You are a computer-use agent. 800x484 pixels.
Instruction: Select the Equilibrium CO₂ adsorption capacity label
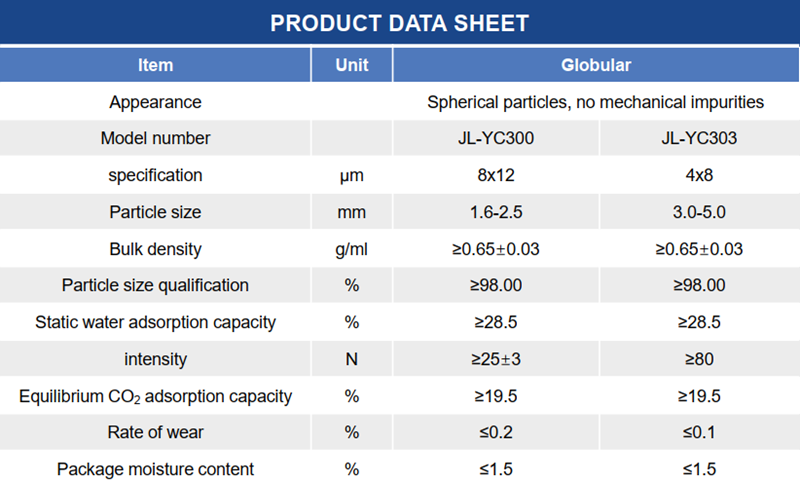pos(155,396)
